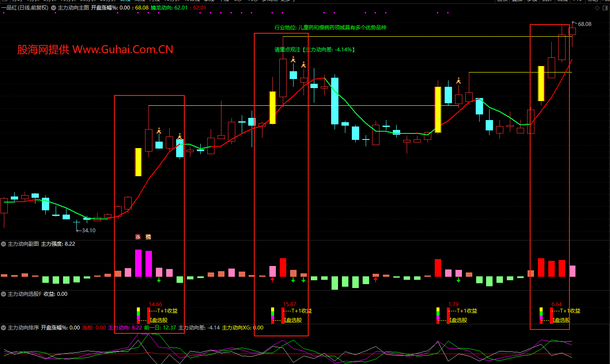This screenshot has height=364, width=610.
Task: Click the yellow 68.08 value in the header
Action: 142,8
